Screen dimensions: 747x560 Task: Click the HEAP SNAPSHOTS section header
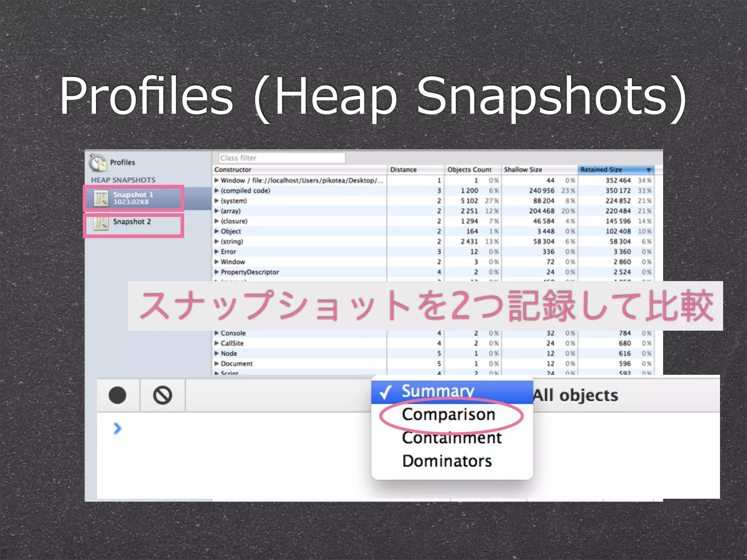pyautogui.click(x=123, y=180)
